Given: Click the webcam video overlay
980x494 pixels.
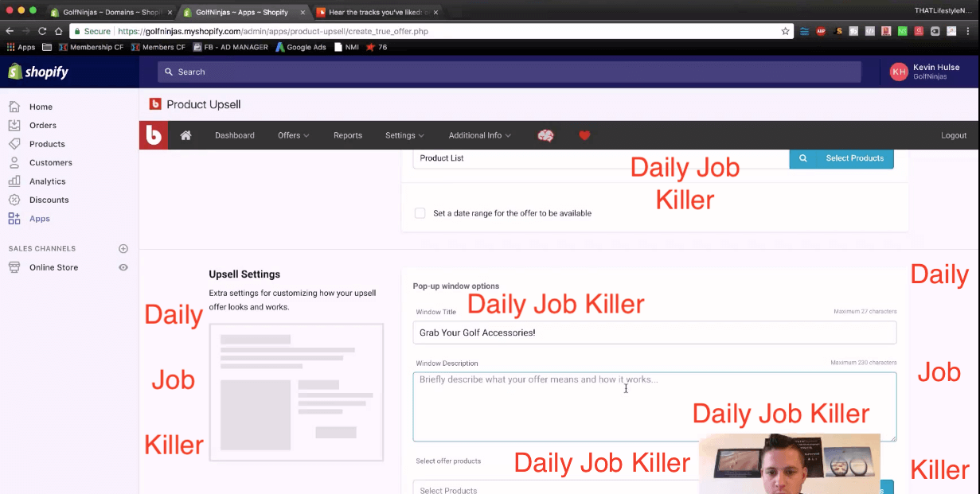Looking at the screenshot, I should coord(790,464).
